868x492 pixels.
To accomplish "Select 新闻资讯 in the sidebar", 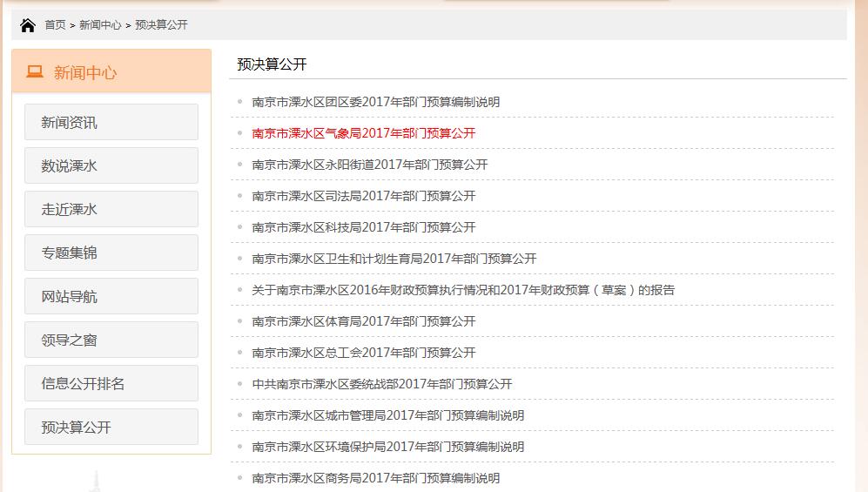I will (x=111, y=123).
